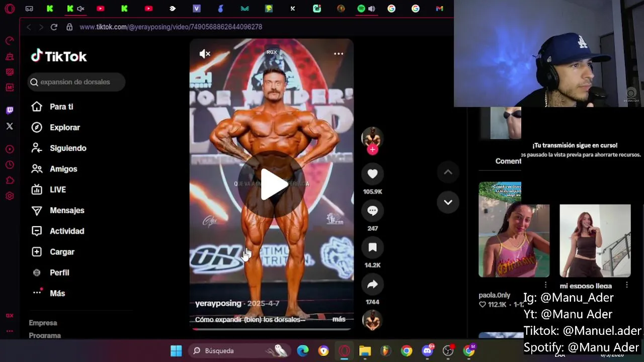Save the video with the bookmark icon
Screen dimensions: 644x362
[372, 247]
